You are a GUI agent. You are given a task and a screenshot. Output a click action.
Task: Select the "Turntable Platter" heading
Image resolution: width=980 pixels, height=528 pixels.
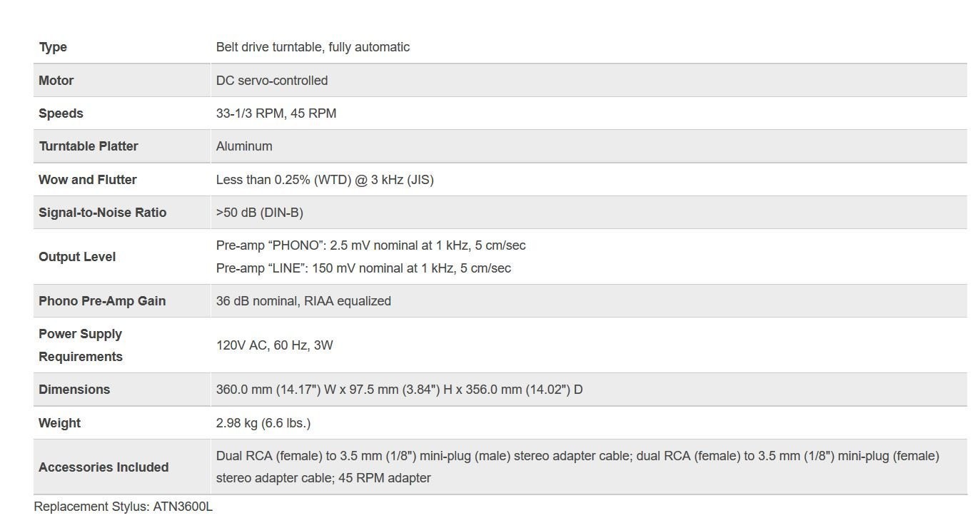tap(89, 146)
